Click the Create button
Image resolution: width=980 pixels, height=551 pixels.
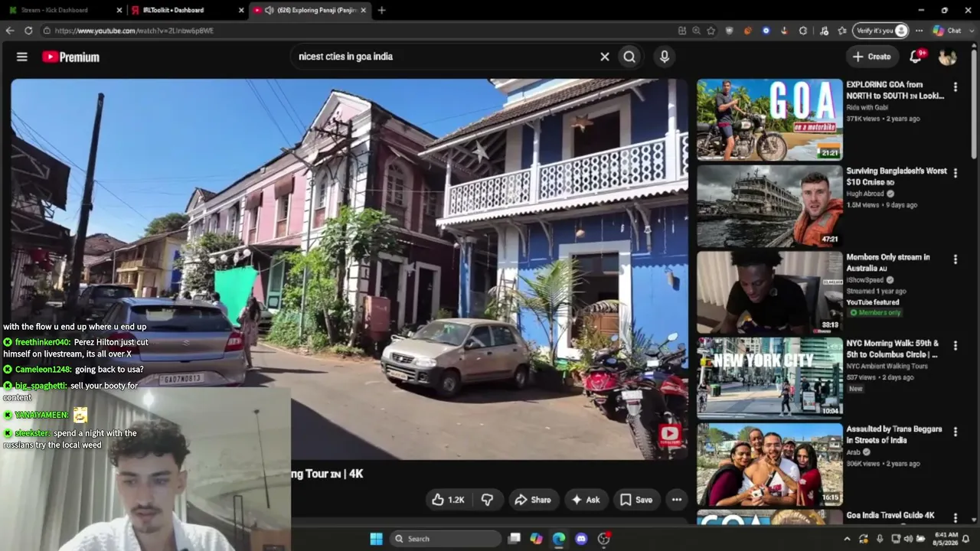[x=872, y=57]
